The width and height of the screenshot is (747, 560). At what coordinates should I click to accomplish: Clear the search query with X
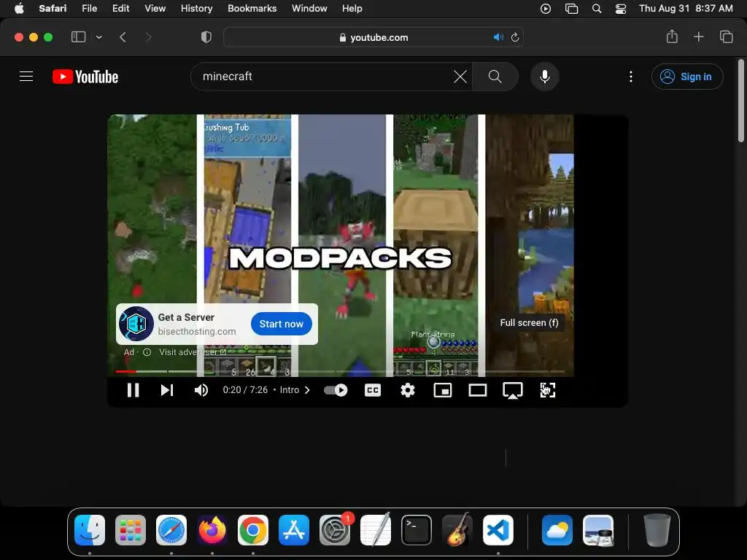pos(460,76)
